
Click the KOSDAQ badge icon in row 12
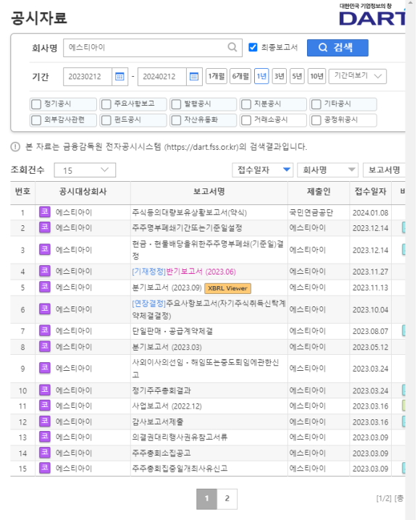[45, 422]
